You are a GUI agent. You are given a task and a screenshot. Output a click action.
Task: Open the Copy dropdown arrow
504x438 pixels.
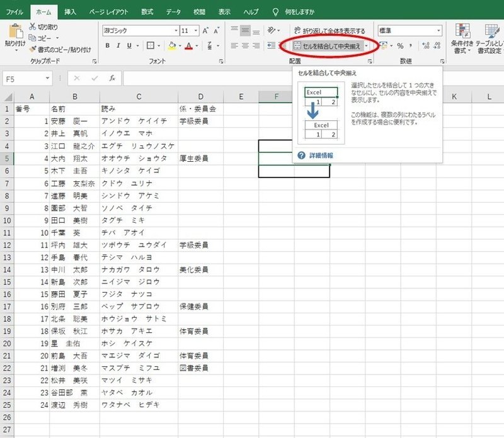click(57, 38)
